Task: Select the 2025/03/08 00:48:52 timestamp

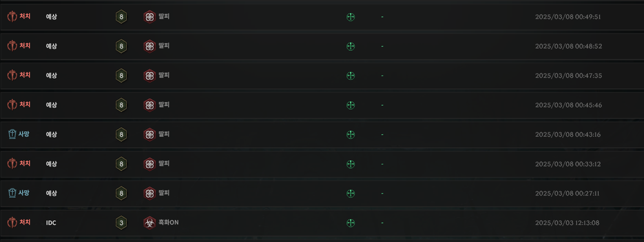Action: click(x=568, y=46)
